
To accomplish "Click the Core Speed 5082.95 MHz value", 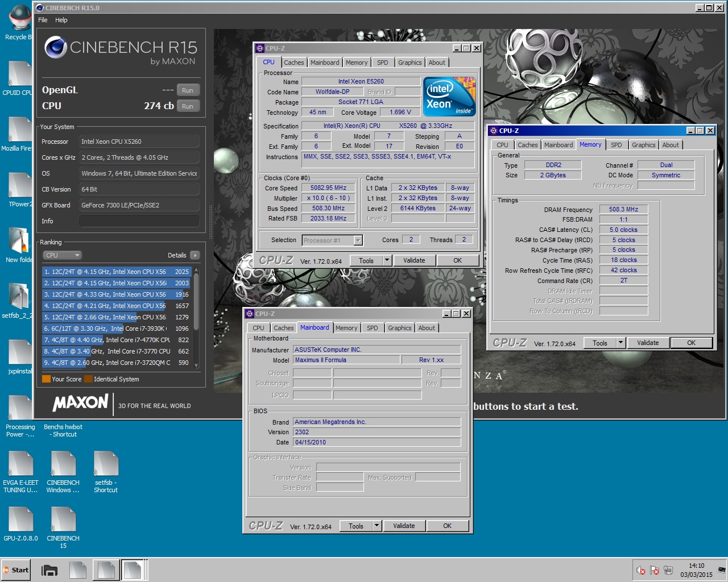I will pyautogui.click(x=329, y=188).
